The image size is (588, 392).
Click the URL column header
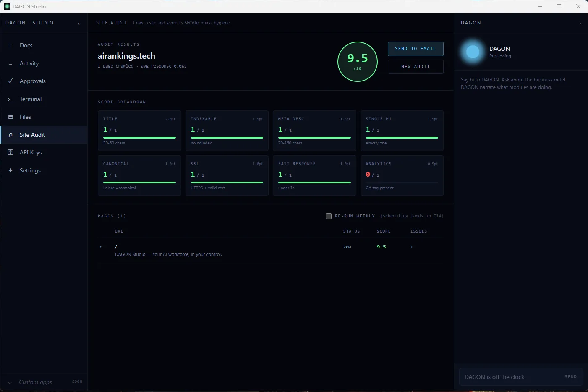point(119,231)
